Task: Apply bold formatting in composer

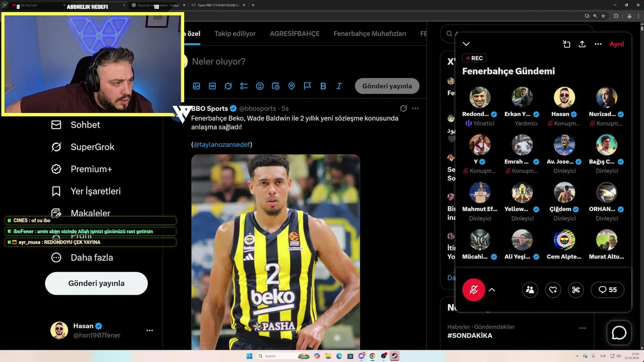Action: [323, 86]
